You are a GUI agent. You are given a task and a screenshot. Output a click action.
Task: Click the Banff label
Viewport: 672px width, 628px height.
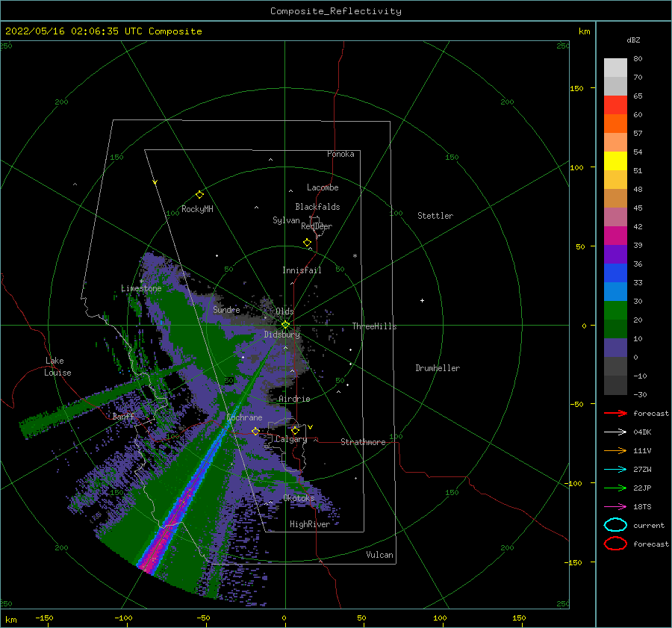click(123, 416)
